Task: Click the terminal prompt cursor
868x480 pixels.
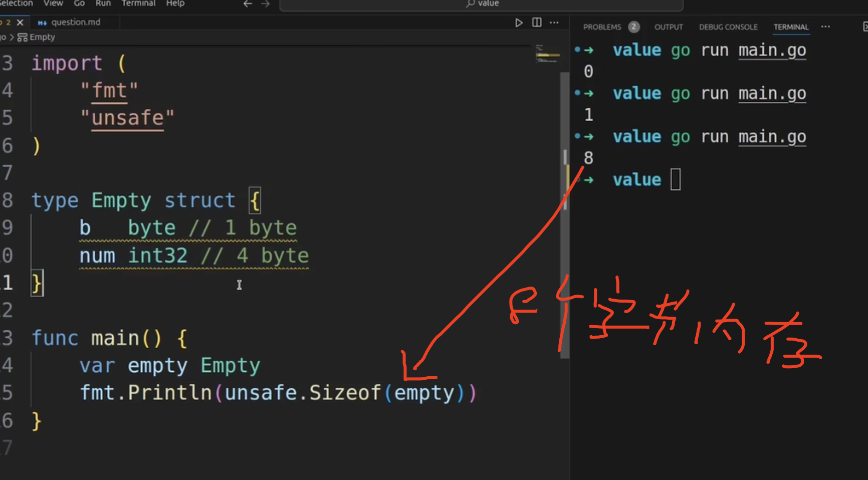Action: tap(675, 179)
